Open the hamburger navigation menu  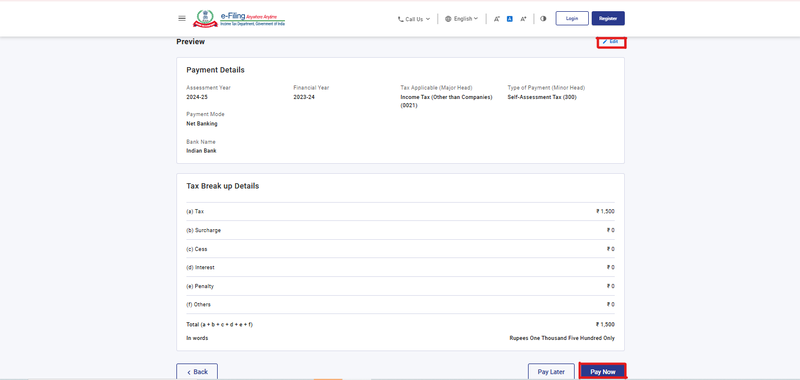coord(182,18)
